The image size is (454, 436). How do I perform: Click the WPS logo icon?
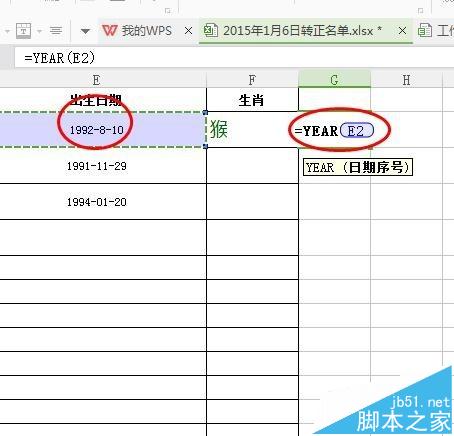(109, 31)
